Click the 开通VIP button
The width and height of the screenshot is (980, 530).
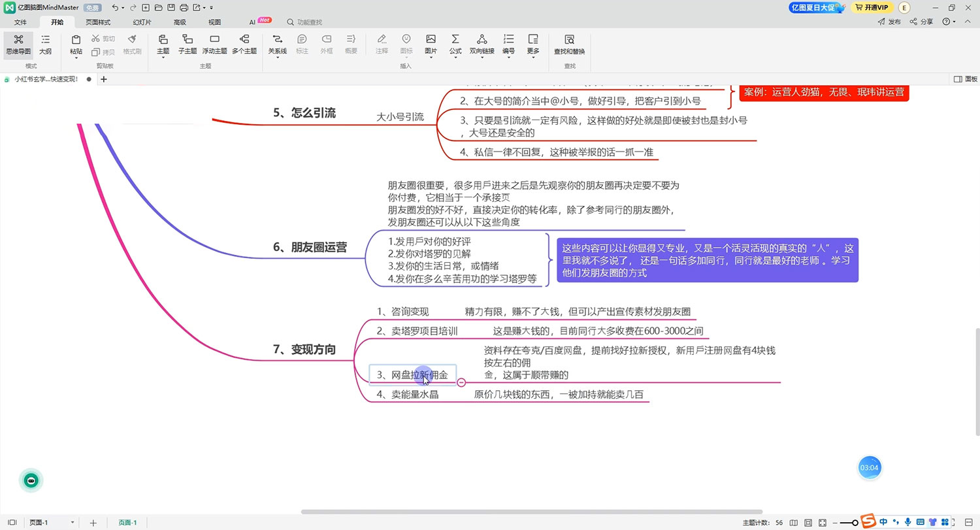[x=872, y=7]
